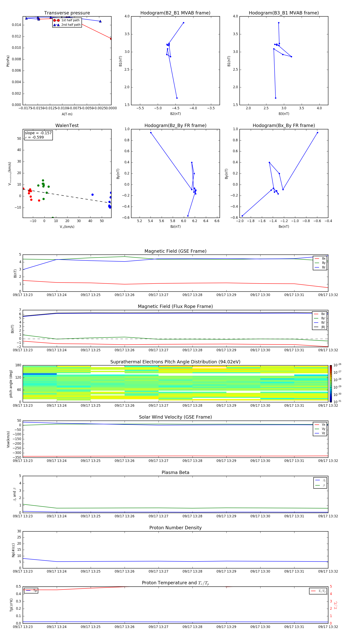Screen dimensions: 351x644
Task: Click the red Te/Tp right axis label
Action: pyautogui.click(x=336, y=605)
